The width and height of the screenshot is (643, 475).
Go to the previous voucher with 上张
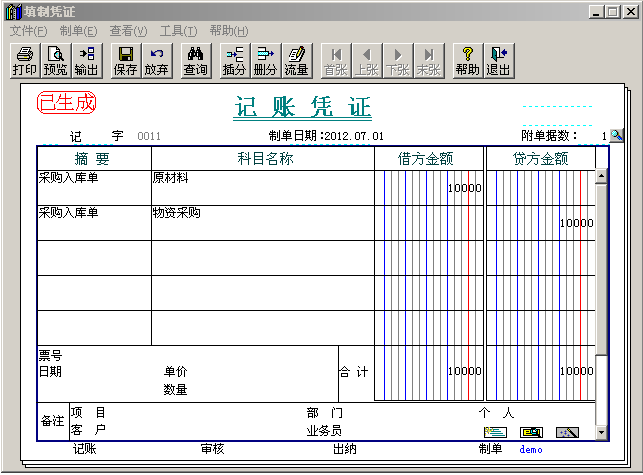(367, 61)
